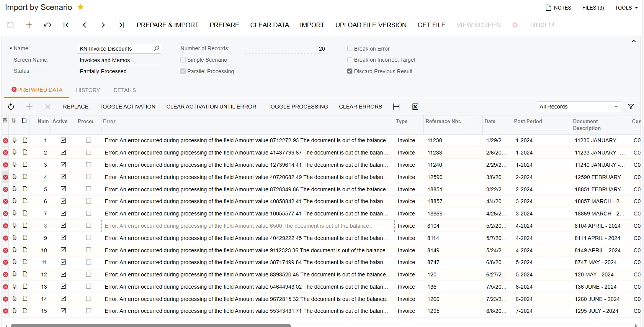Open NOTES in the title bar
The width and height of the screenshot is (644, 327).
559,8
